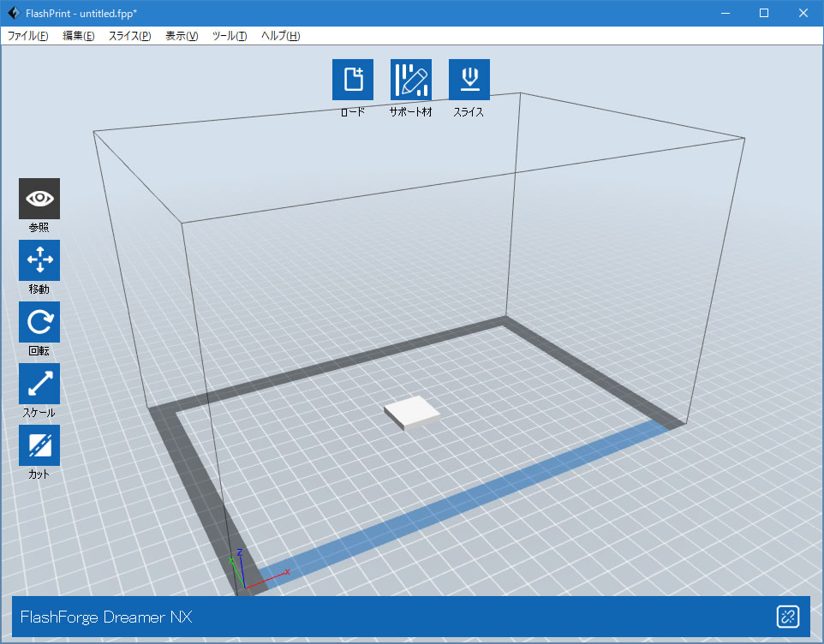Maximize the FlashPrint window
824x644 pixels.
764,13
